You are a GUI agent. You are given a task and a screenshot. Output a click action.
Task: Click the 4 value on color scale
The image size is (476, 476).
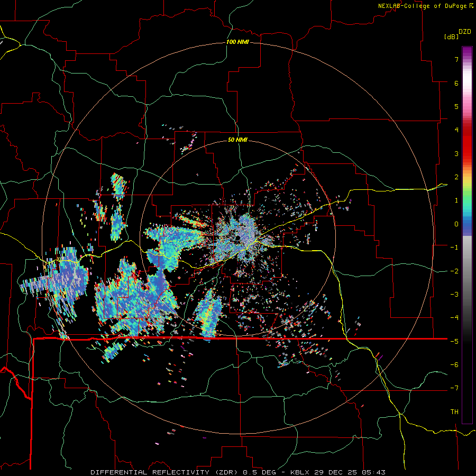pyautogui.click(x=456, y=130)
